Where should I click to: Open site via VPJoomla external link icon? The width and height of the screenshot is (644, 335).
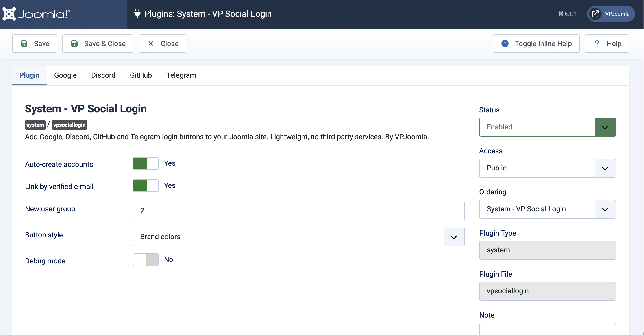[x=595, y=14]
